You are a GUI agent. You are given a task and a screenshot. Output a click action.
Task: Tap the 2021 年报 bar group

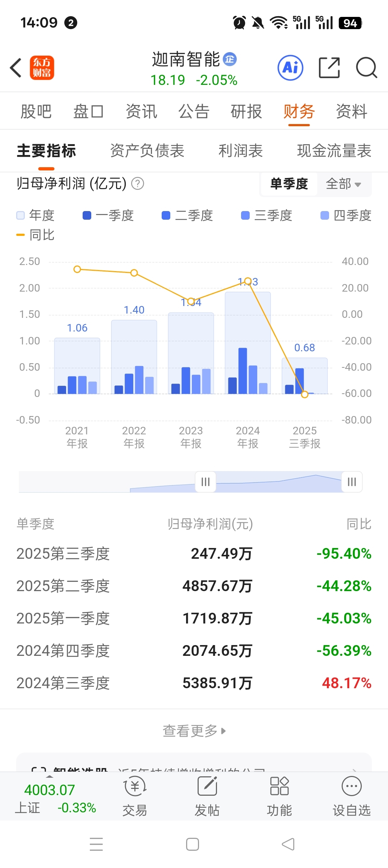click(77, 366)
